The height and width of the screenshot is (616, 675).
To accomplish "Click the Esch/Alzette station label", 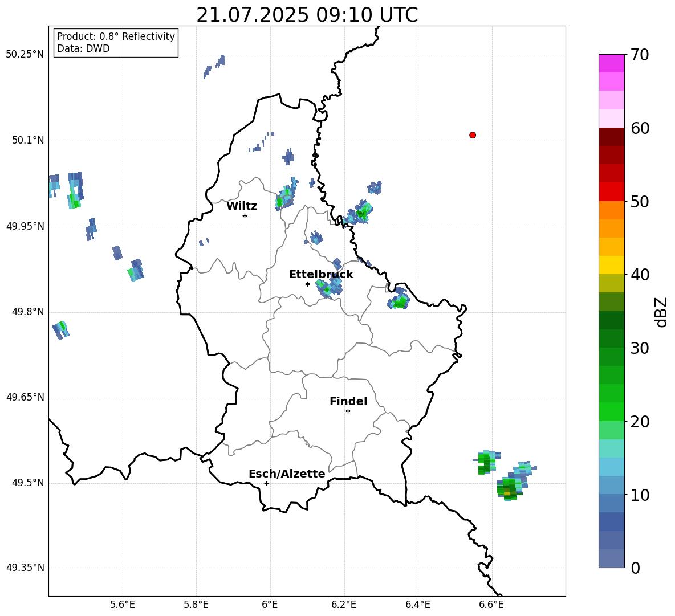I will click(x=287, y=474).
